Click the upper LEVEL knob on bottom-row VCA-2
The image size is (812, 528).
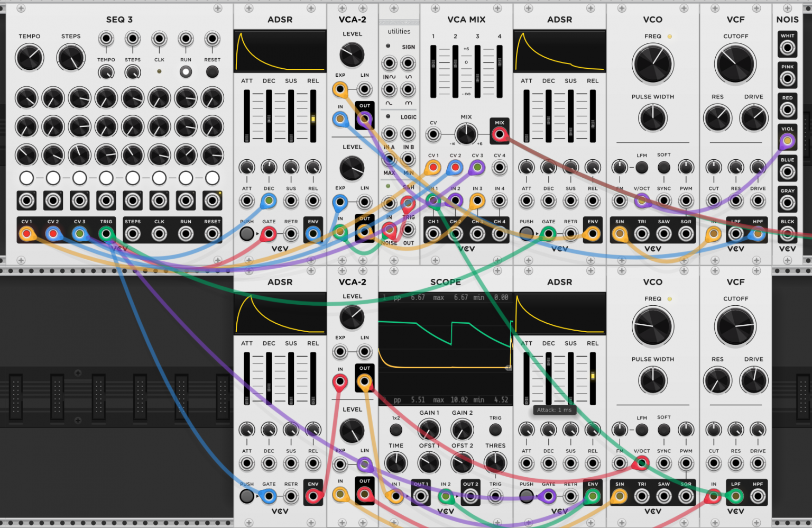tap(352, 317)
